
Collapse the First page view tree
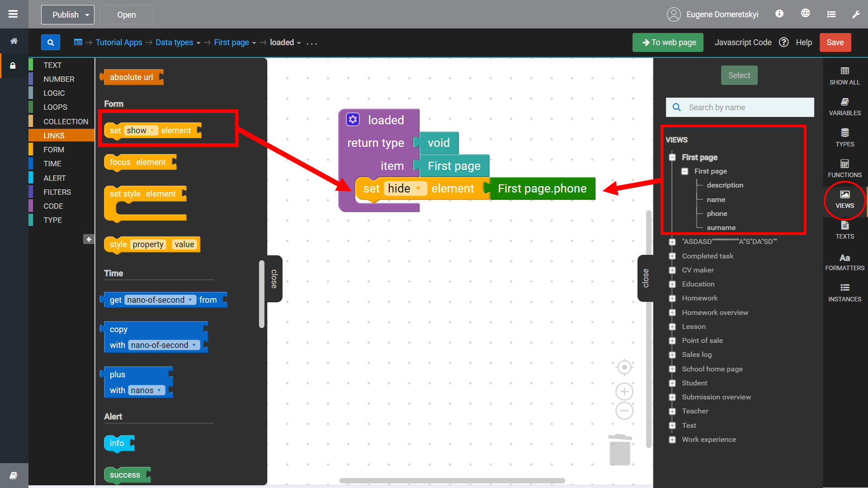672,157
